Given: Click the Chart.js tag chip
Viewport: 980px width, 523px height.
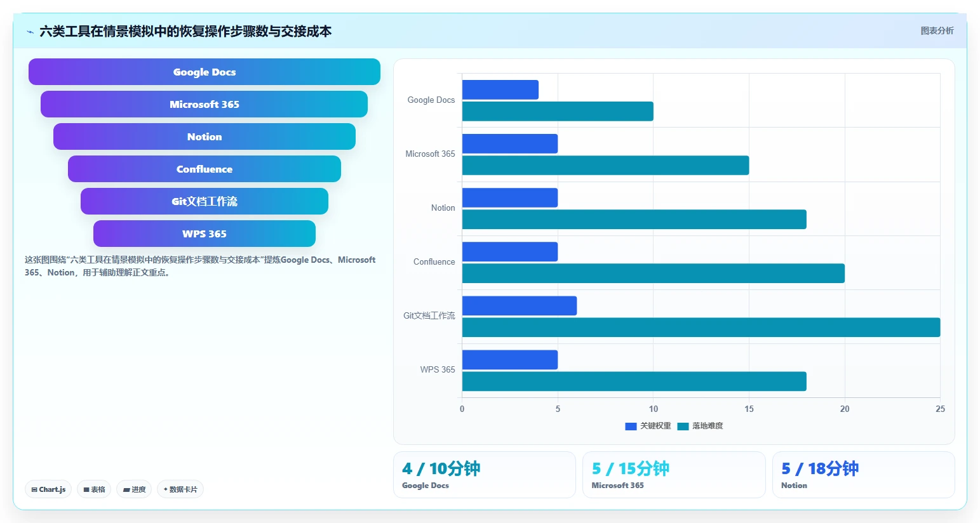Looking at the screenshot, I should click(x=48, y=489).
